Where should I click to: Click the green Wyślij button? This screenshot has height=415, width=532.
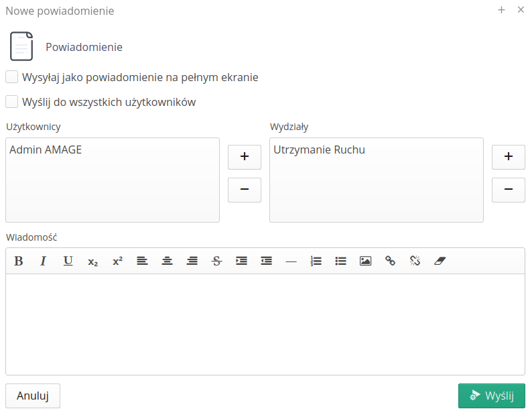pos(491,396)
